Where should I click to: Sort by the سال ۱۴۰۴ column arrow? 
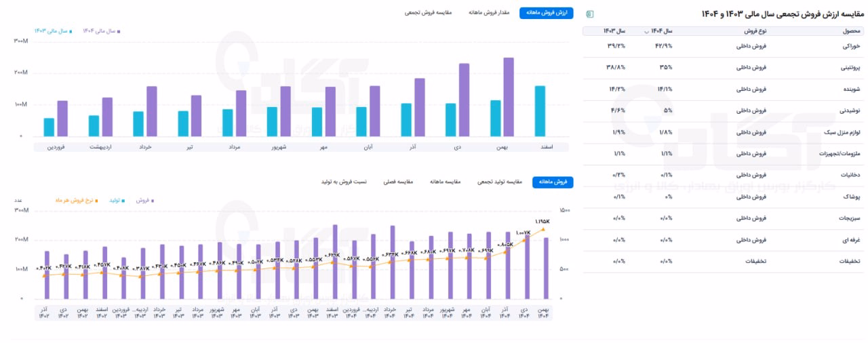point(646,31)
